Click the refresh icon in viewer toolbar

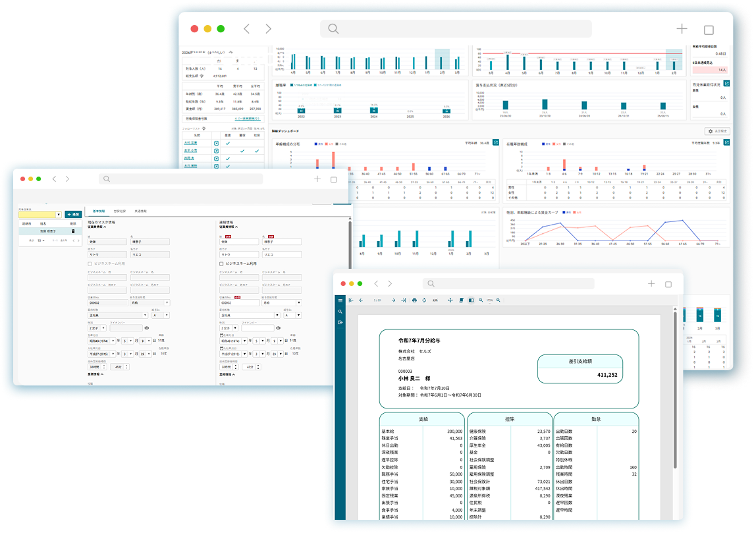[425, 300]
